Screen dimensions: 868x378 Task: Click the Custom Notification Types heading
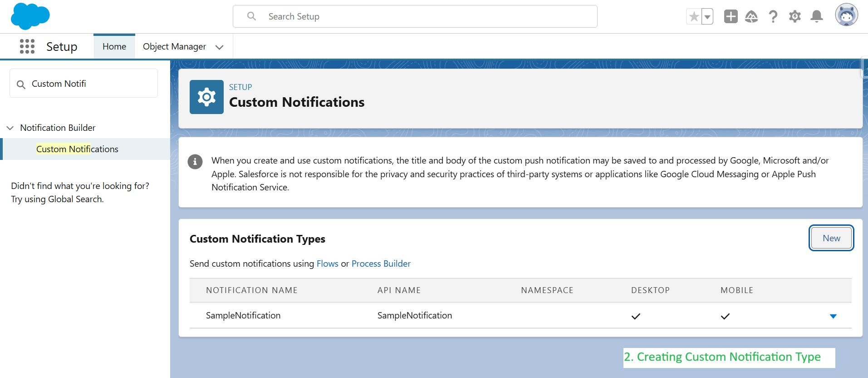coord(257,239)
